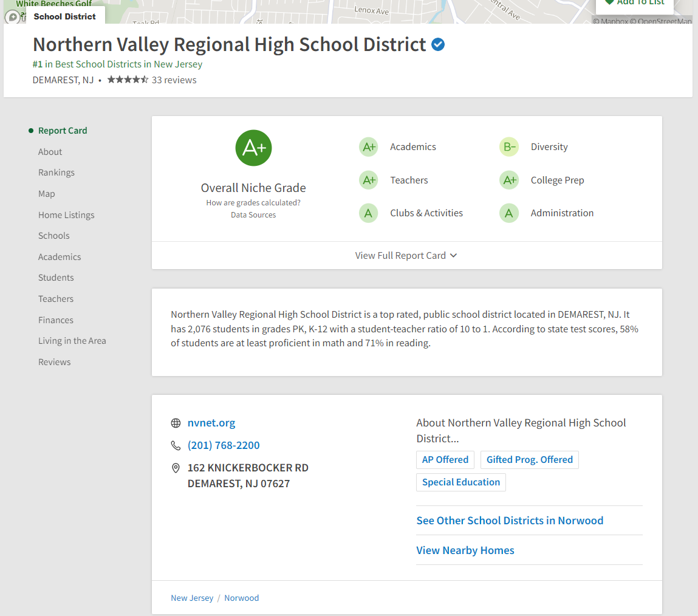This screenshot has height=616, width=698.
Task: Click the A grade badge for Clubs & Activities
Action: [x=369, y=213]
